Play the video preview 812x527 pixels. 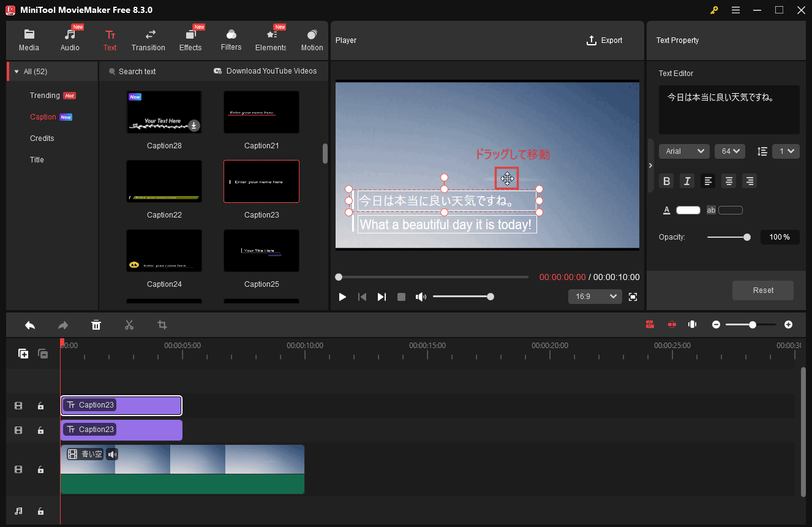point(342,297)
